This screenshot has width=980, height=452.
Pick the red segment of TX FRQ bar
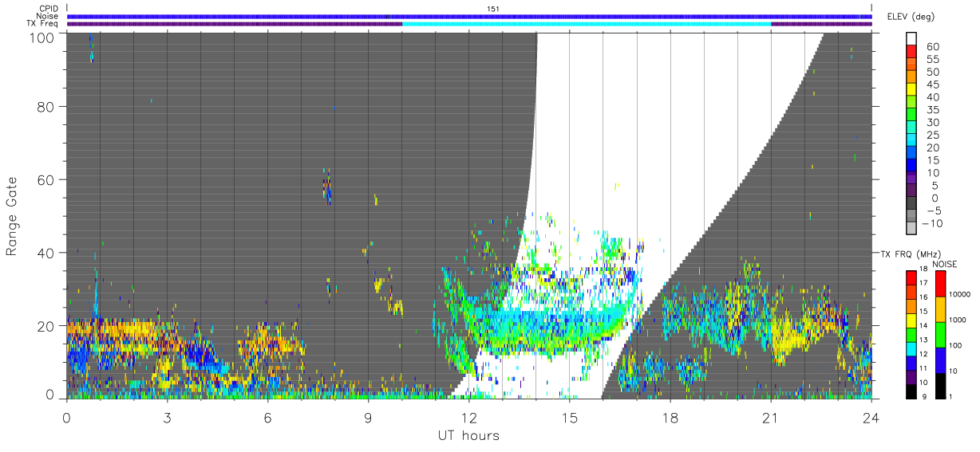(x=911, y=277)
